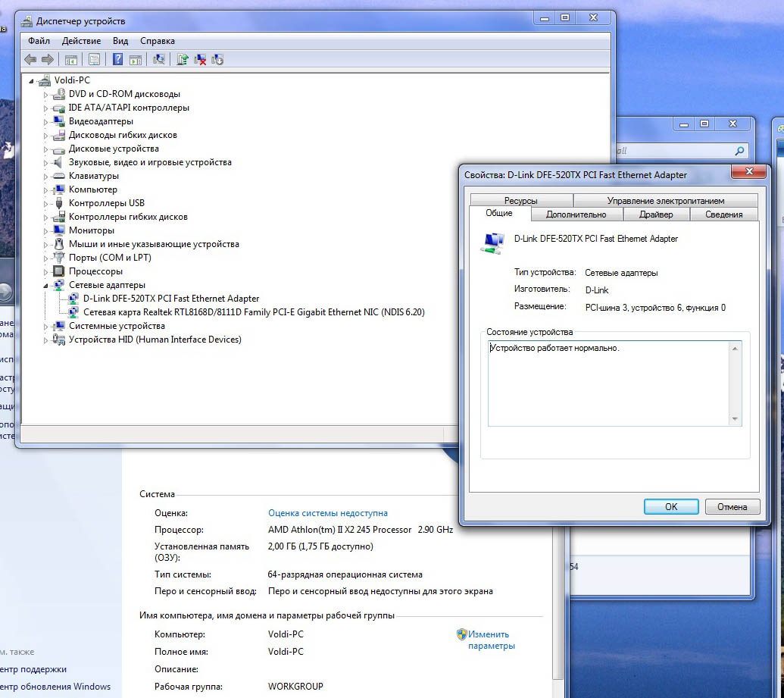Click the Изменить параметры link

click(x=490, y=640)
